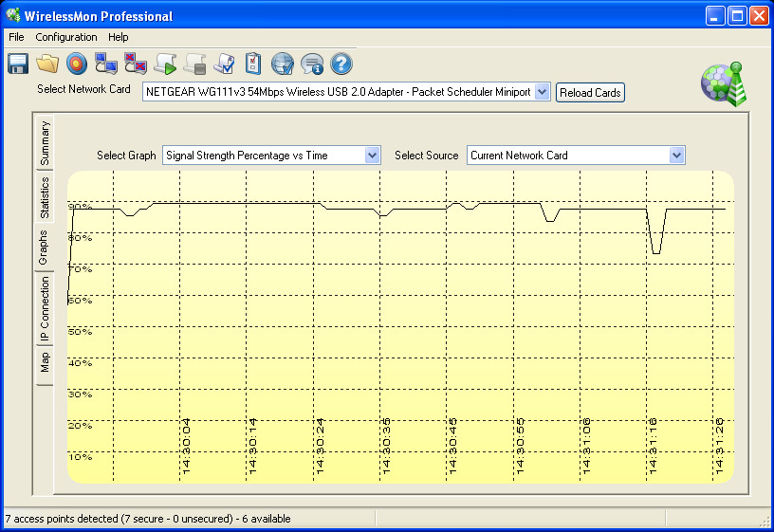
Task: Switch to the Summary tab
Action: click(45, 143)
